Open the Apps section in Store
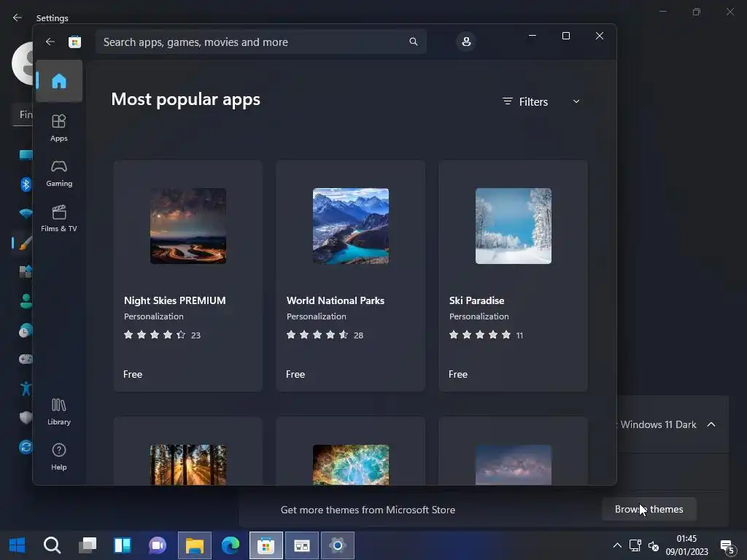This screenshot has width=747, height=560. click(59, 128)
